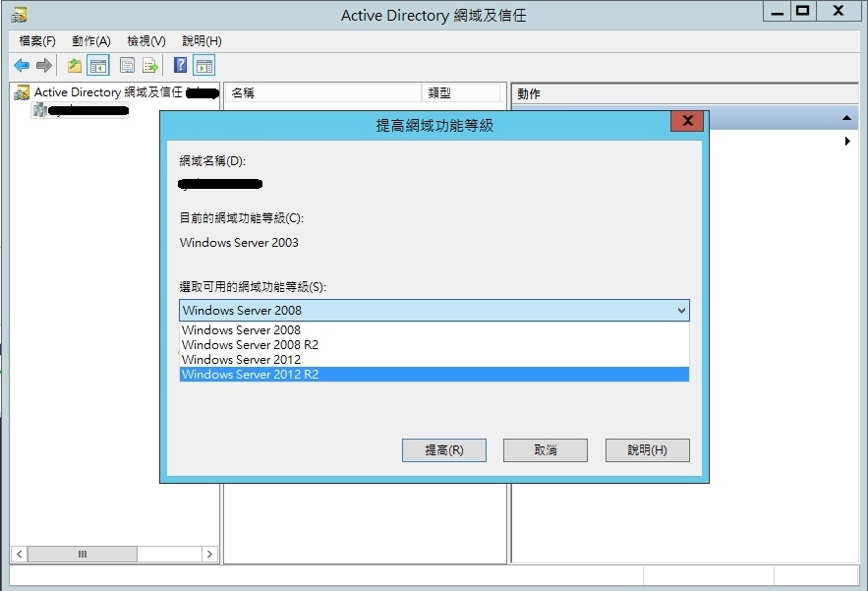Expand the action pane submenu arrow
868x591 pixels.
[847, 142]
